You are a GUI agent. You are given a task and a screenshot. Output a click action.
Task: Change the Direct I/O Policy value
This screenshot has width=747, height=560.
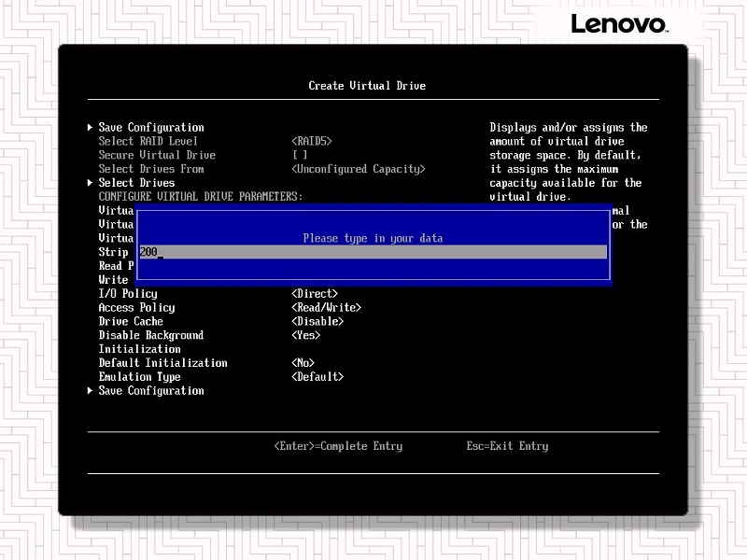pyautogui.click(x=315, y=294)
